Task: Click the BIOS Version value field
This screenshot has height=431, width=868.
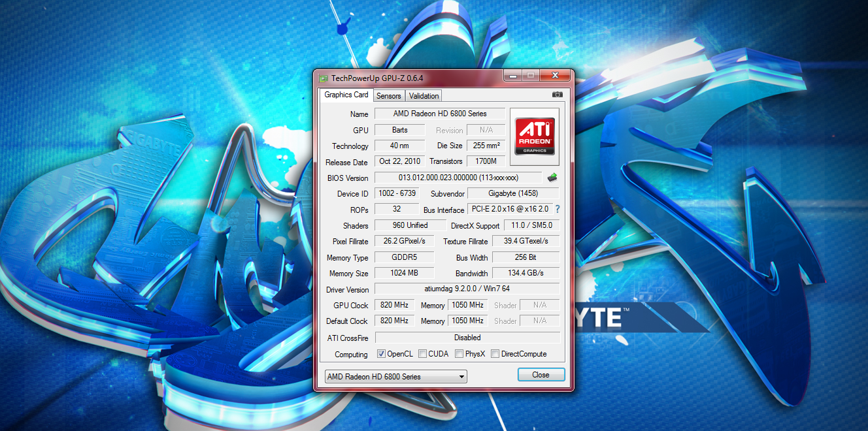Action: 458,178
